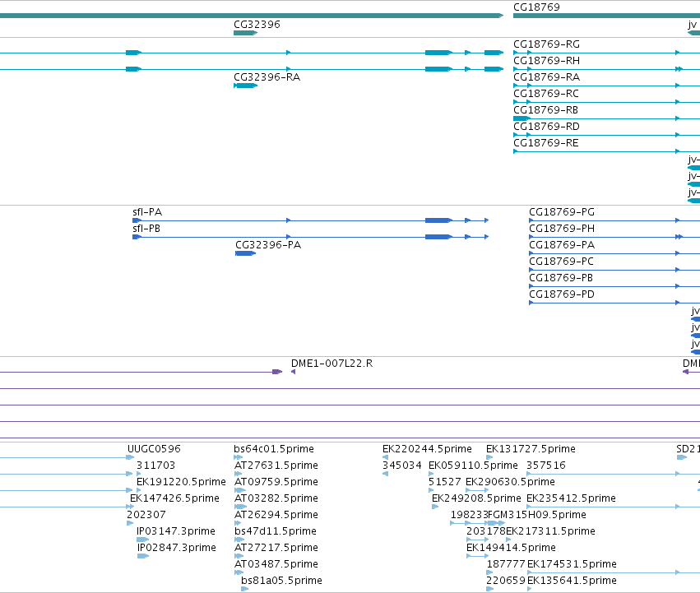Select the CG18769-RB leading exon block
This screenshot has width=700, height=593.
[522, 118]
